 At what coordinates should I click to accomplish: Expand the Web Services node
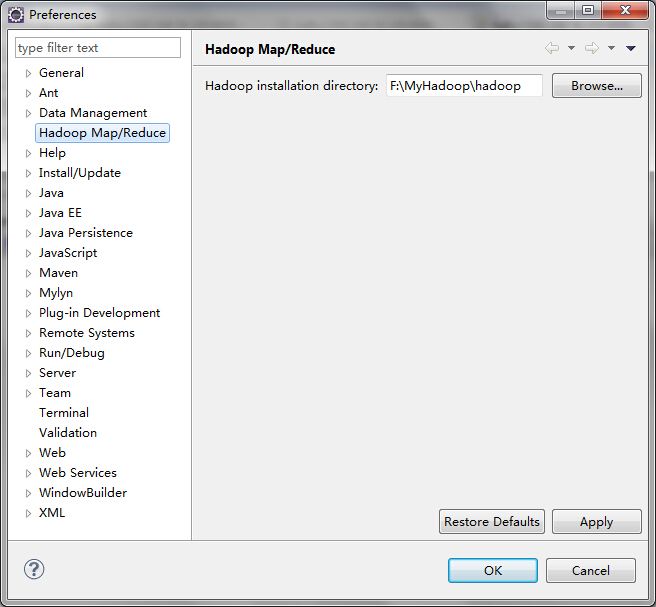[28, 473]
